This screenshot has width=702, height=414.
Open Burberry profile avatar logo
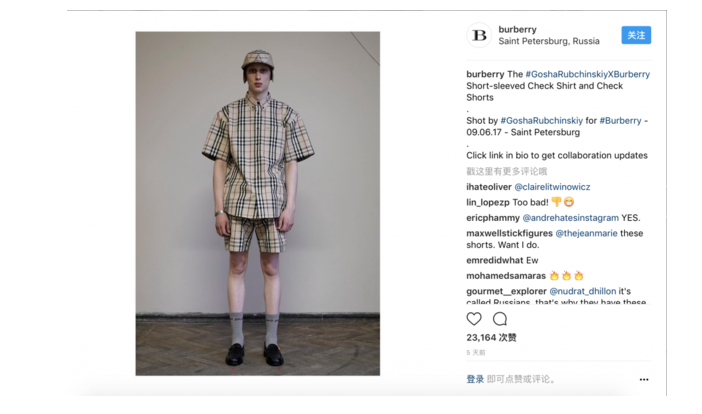point(479,35)
